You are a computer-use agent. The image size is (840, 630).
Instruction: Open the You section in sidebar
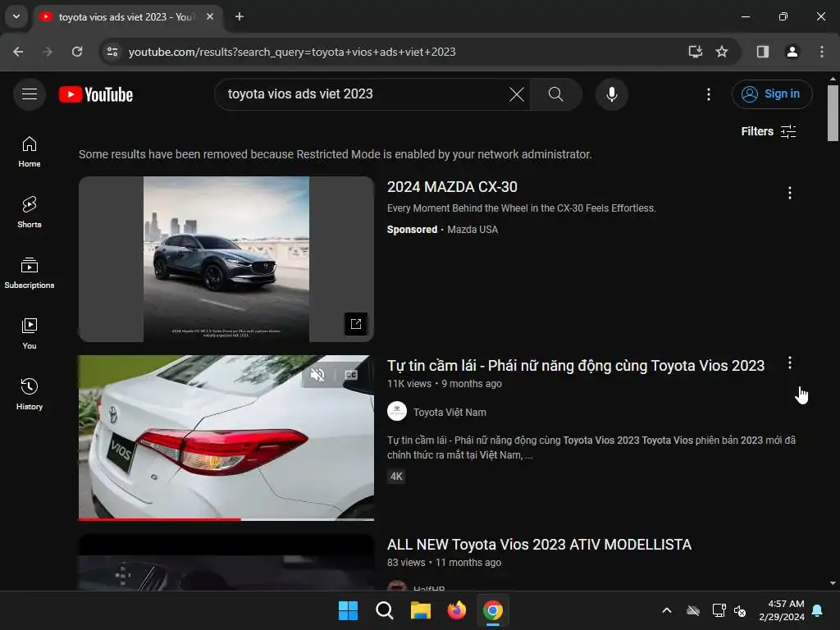(x=30, y=334)
